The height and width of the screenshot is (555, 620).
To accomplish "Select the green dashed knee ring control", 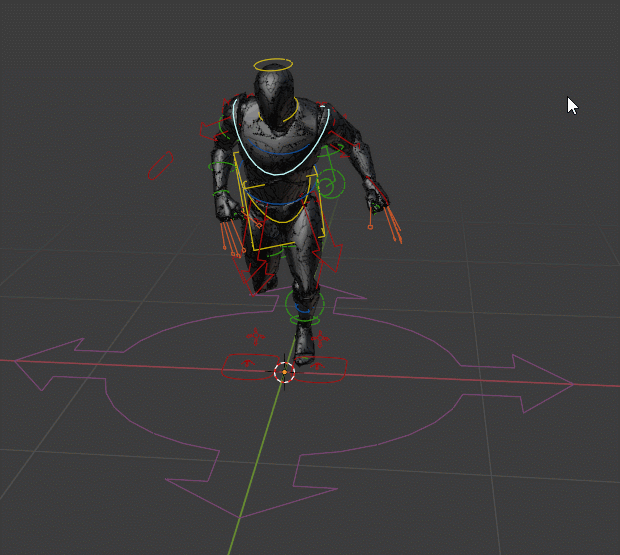I will tap(304, 304).
